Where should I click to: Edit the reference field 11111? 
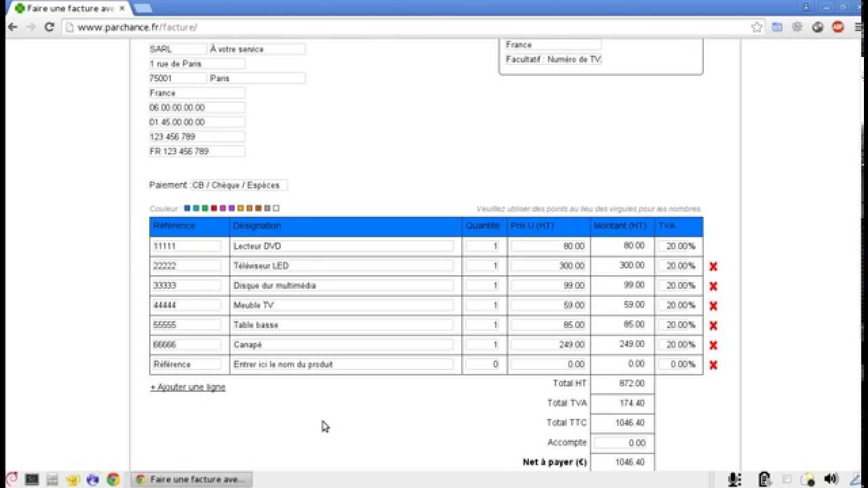pos(186,246)
